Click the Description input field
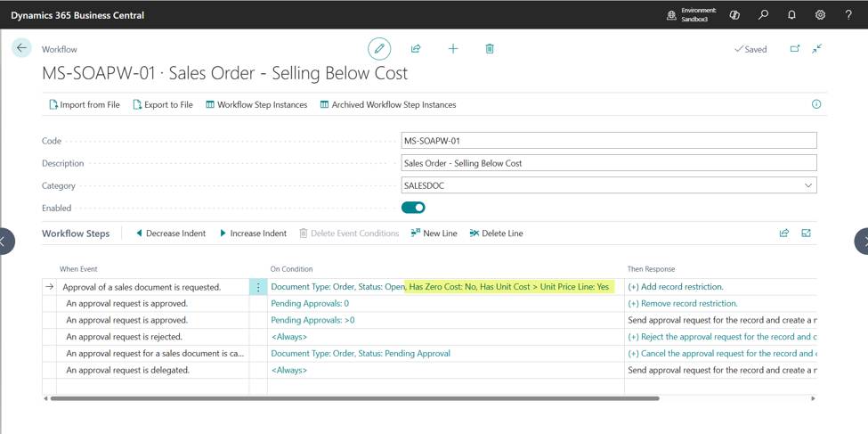Image resolution: width=868 pixels, height=434 pixels. point(609,163)
